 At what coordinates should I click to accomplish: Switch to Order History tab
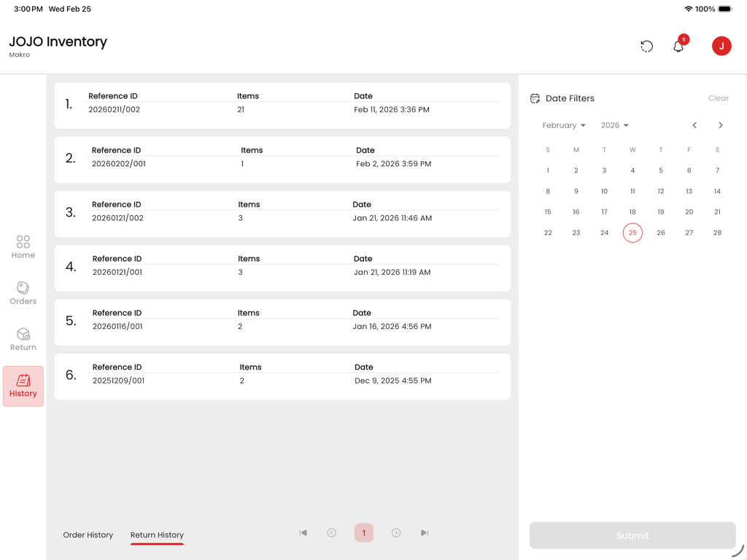pos(88,535)
